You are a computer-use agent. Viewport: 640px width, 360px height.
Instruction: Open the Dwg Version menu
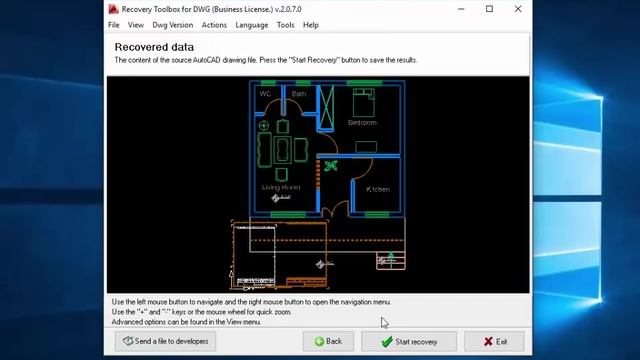click(173, 25)
